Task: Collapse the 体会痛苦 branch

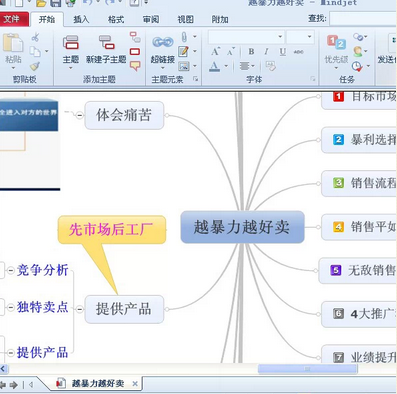Action: pyautogui.click(x=79, y=115)
